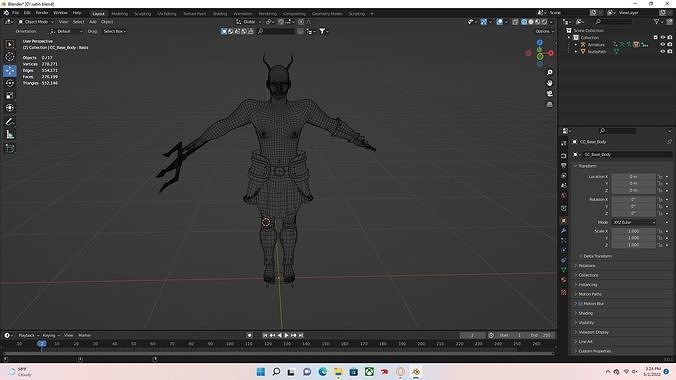Switch perspective/orthographic grid gizmo

549,104
